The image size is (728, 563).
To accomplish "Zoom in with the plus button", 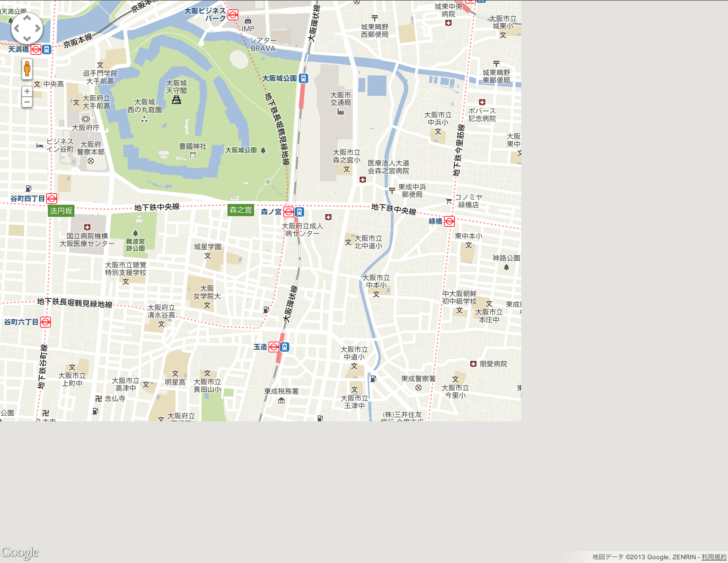I will pos(27,91).
